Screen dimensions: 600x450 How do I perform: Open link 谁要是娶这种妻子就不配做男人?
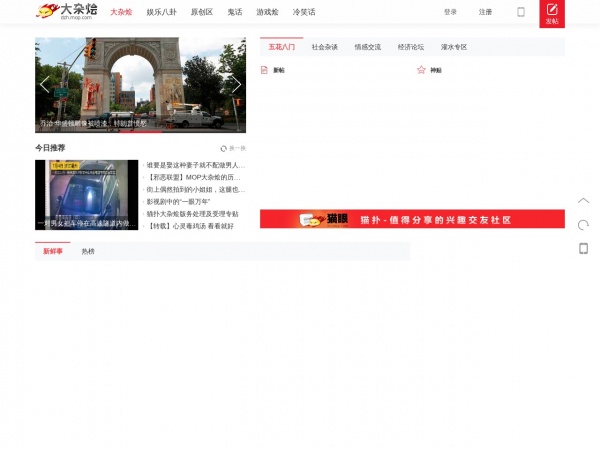196,165
